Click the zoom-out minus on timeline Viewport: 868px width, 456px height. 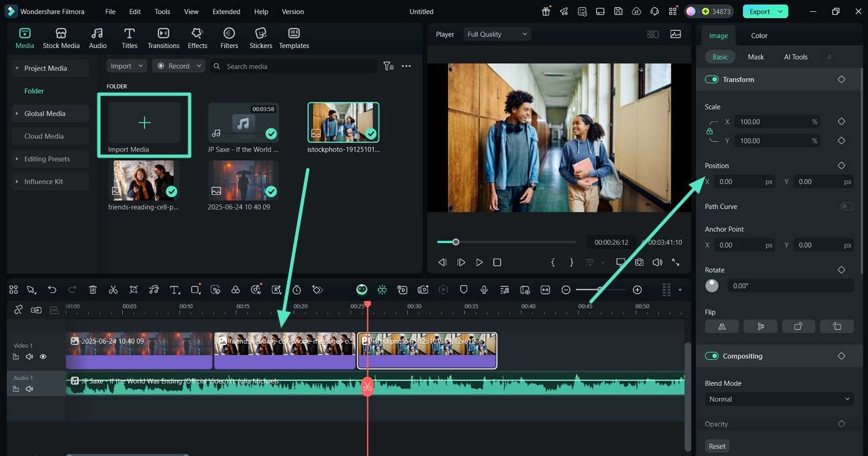click(566, 290)
